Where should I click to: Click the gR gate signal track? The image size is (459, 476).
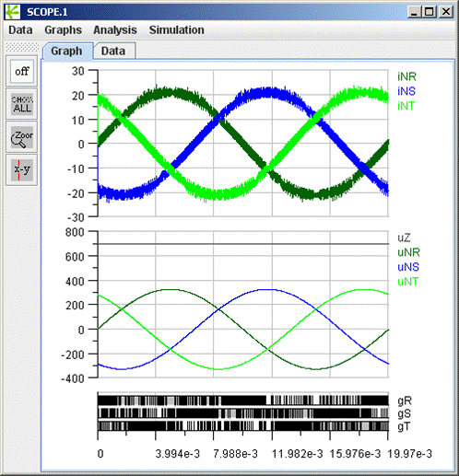pos(243,401)
